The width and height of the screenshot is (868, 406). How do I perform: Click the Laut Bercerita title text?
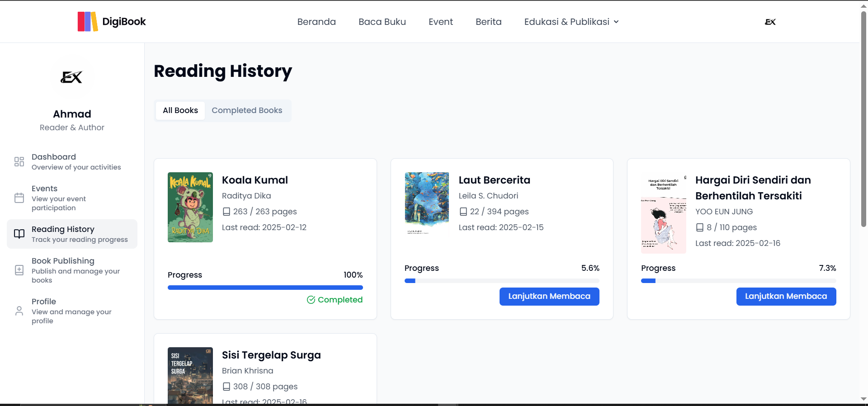point(495,180)
